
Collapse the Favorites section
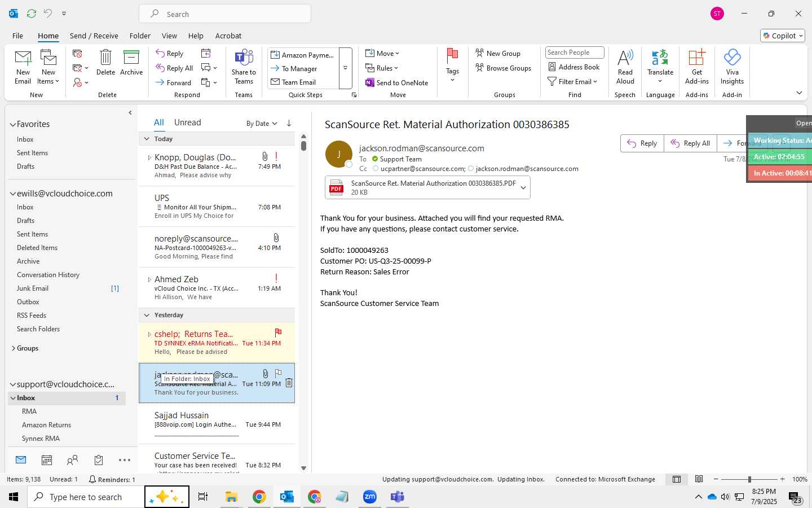pyautogui.click(x=13, y=124)
